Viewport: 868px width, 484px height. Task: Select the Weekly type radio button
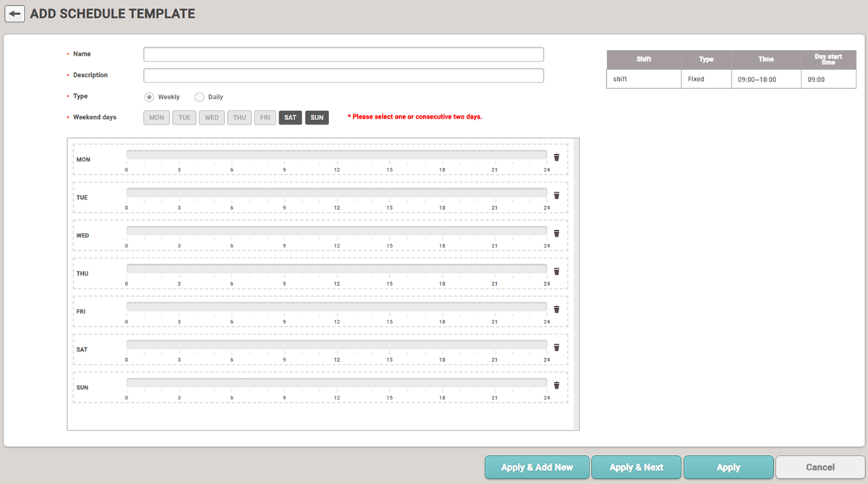coord(149,97)
